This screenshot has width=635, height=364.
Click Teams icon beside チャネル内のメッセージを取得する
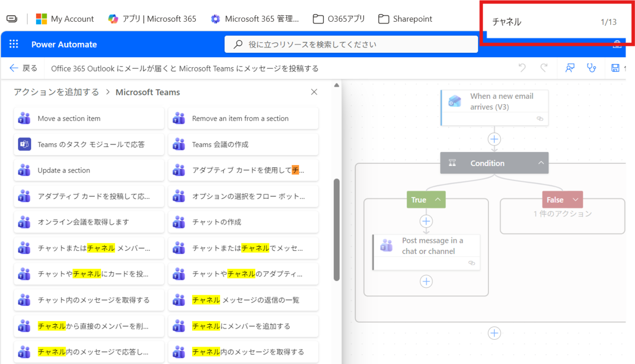(x=179, y=352)
